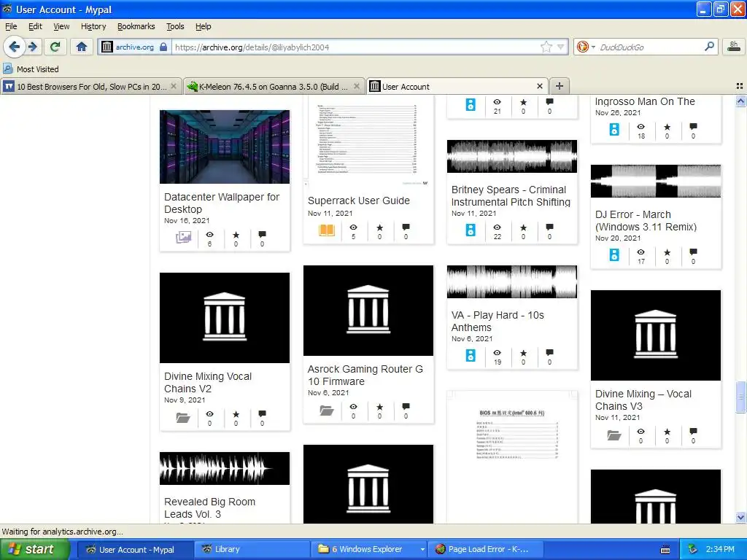747x560 pixels.
Task: Close the K-Meleon tab
Action: [x=356, y=86]
